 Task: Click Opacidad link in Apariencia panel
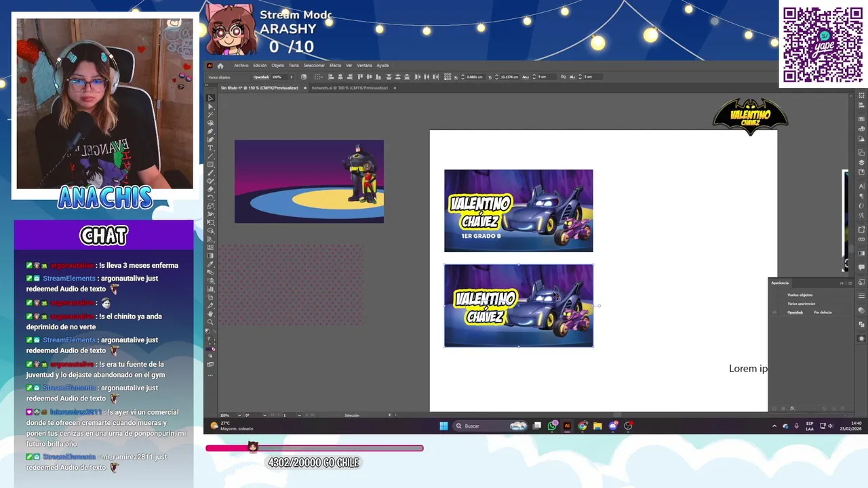click(x=795, y=312)
